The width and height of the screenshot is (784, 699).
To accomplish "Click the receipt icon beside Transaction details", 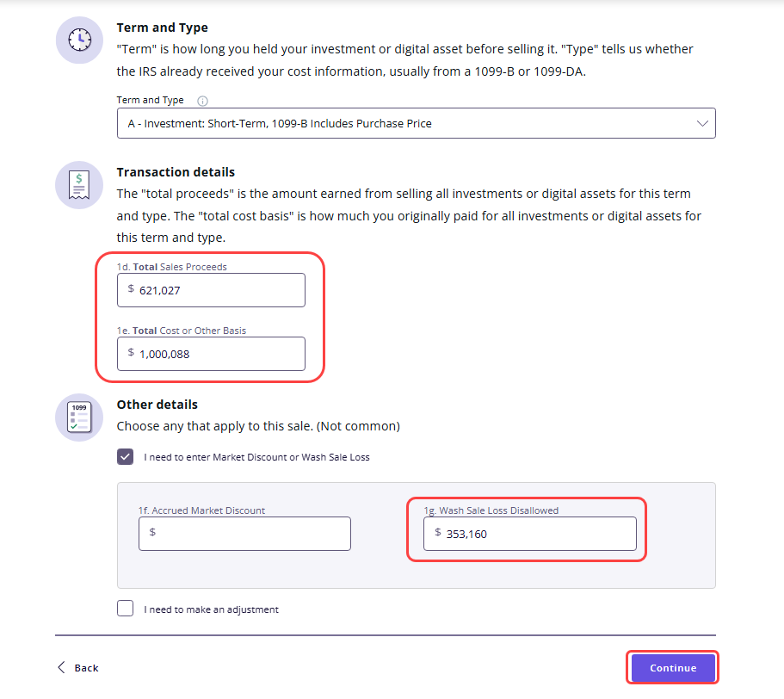I will (x=79, y=185).
